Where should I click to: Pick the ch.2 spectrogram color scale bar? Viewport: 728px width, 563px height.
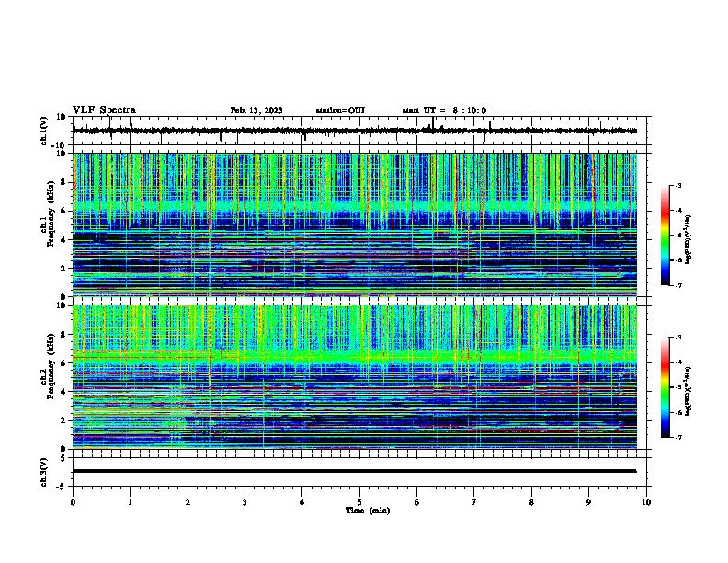coord(665,387)
